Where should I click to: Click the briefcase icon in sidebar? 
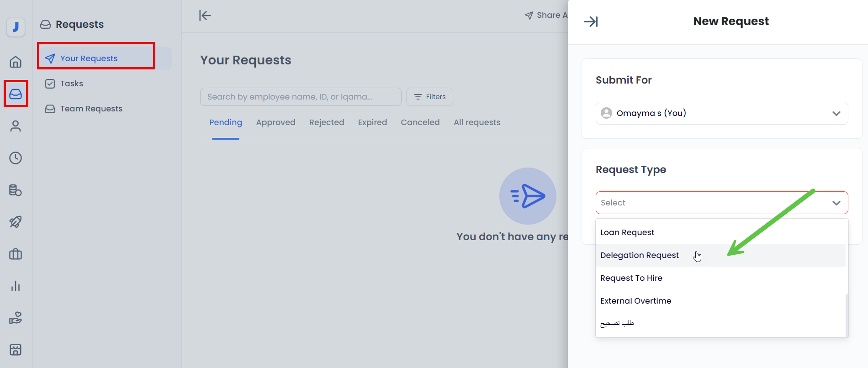[16, 254]
